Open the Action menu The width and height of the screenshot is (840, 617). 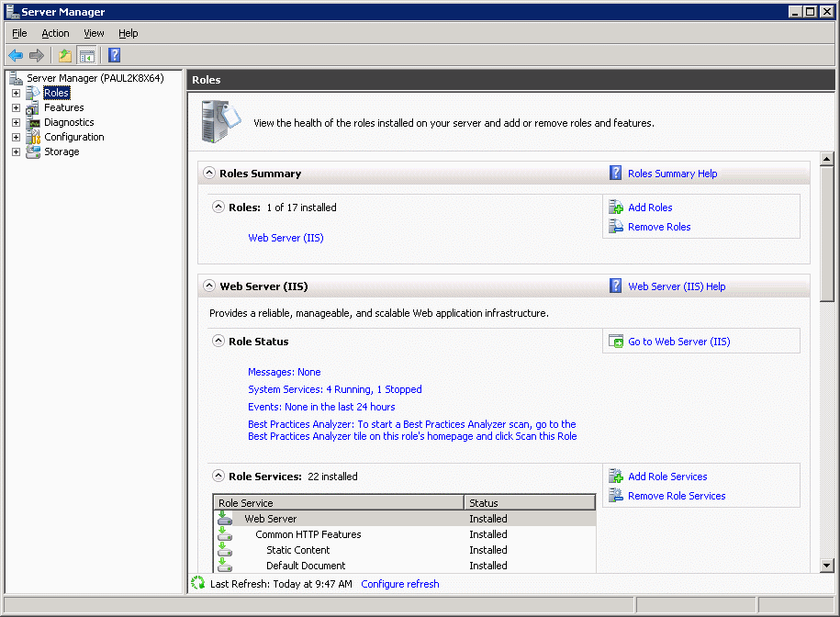(x=55, y=33)
